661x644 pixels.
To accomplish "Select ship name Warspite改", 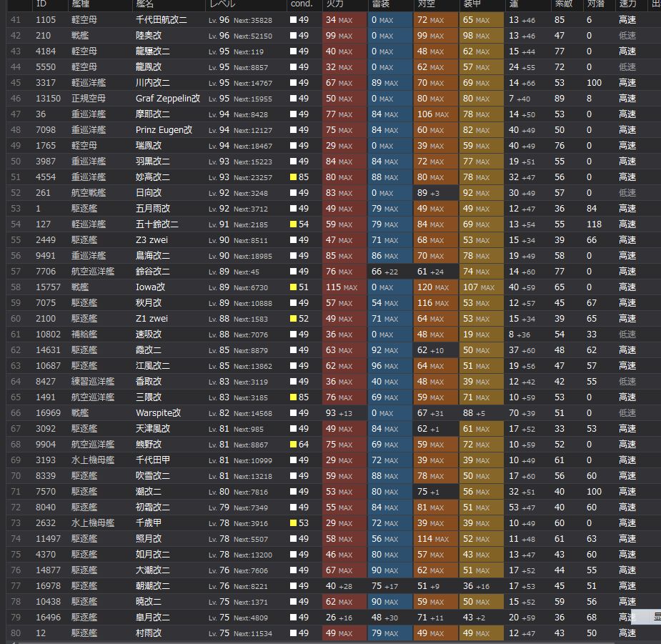I will [x=158, y=413].
